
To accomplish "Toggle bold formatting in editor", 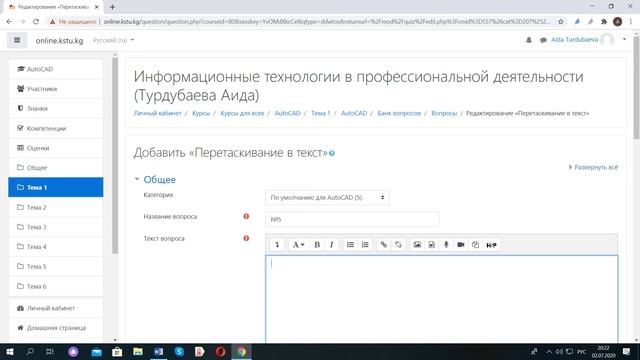I will click(x=317, y=244).
